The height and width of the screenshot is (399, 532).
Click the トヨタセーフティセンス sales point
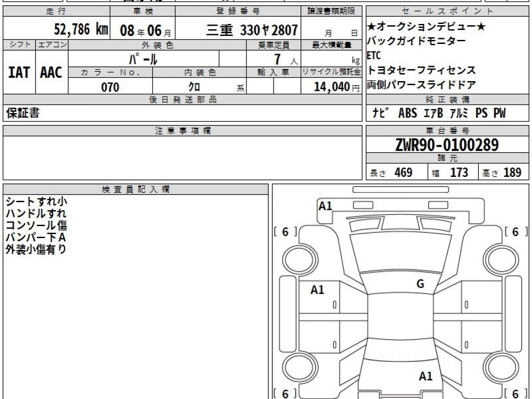[x=422, y=70]
